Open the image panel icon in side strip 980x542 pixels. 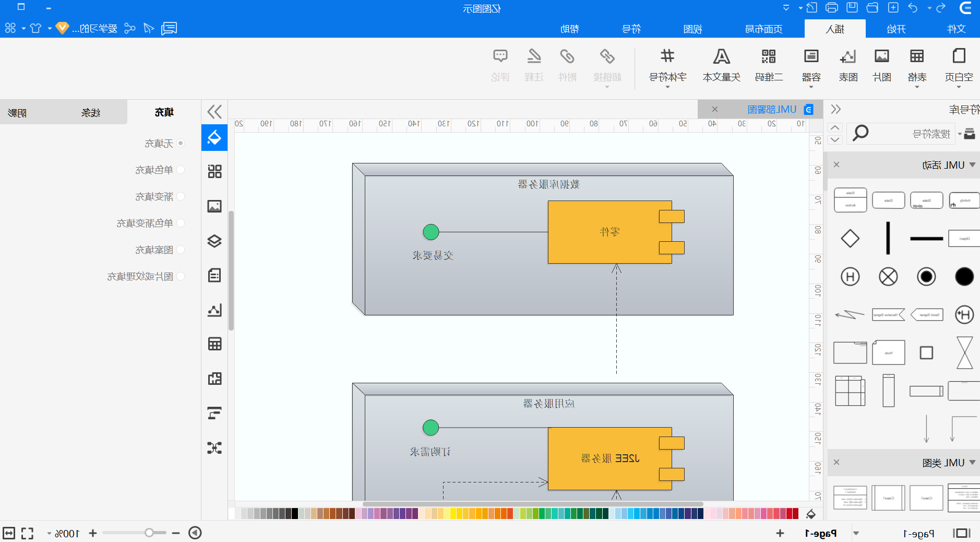(214, 206)
